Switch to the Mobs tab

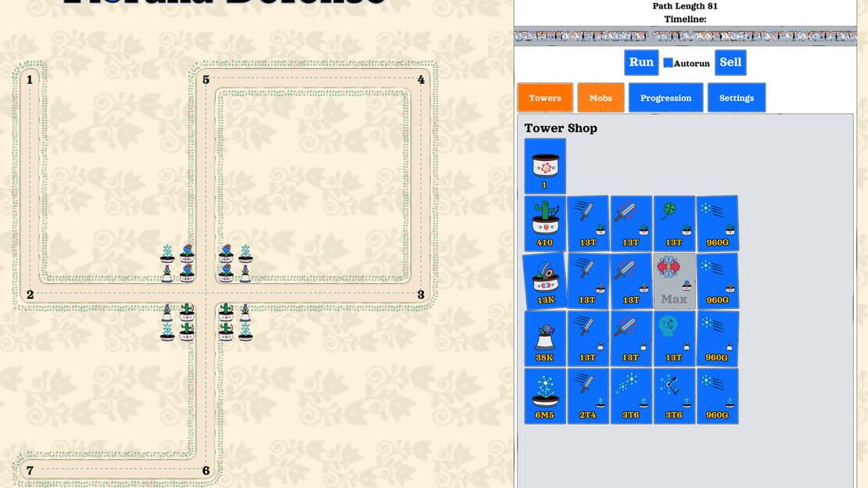click(601, 98)
